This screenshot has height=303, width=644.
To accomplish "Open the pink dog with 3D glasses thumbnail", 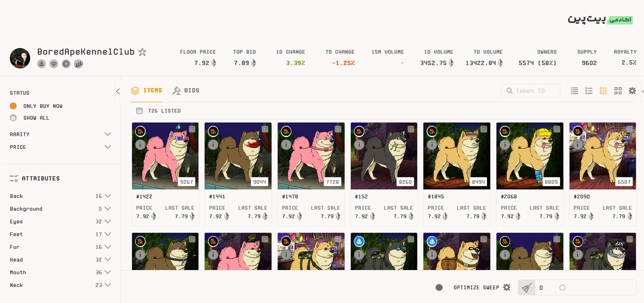I will pyautogui.click(x=165, y=156).
